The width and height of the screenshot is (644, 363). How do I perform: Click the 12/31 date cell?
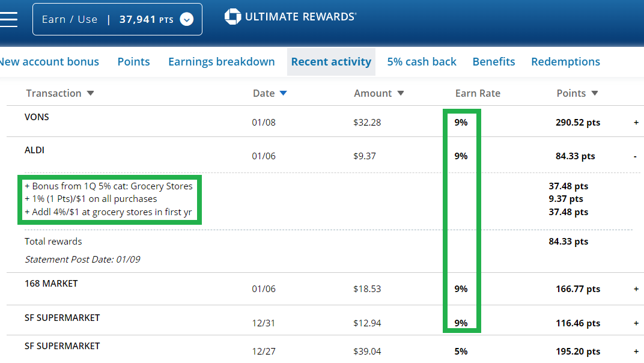[x=263, y=323]
